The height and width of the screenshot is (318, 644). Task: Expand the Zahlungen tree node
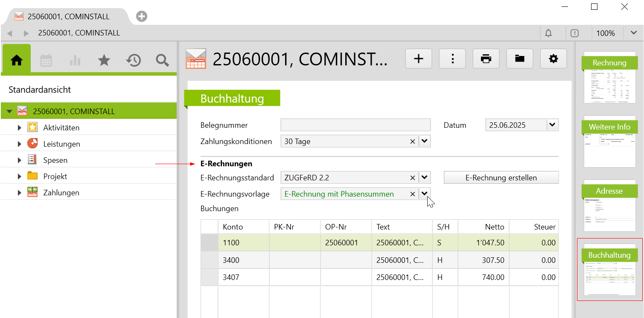pyautogui.click(x=19, y=193)
